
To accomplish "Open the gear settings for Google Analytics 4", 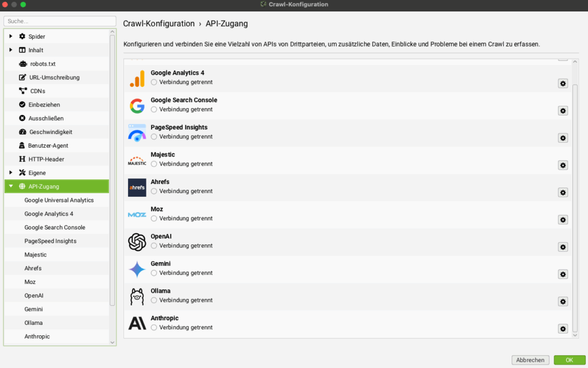I will click(x=563, y=83).
